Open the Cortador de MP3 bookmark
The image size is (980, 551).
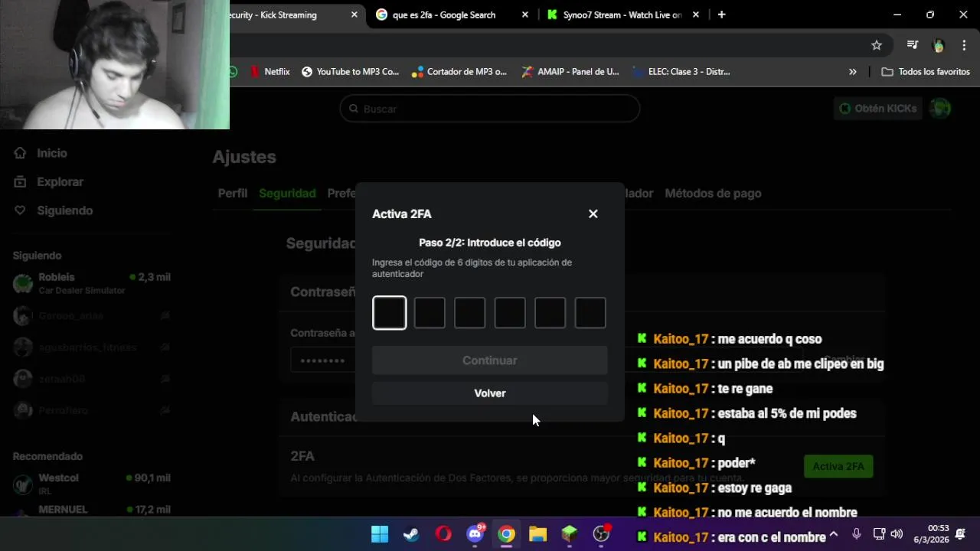pos(459,72)
